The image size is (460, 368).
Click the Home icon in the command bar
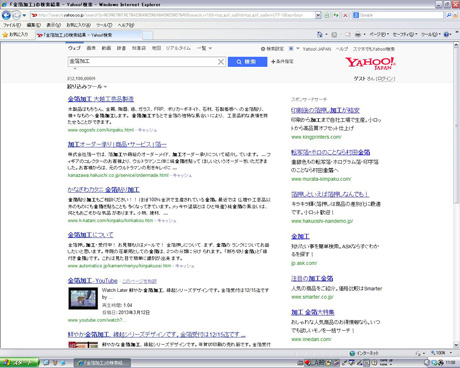[320, 35]
